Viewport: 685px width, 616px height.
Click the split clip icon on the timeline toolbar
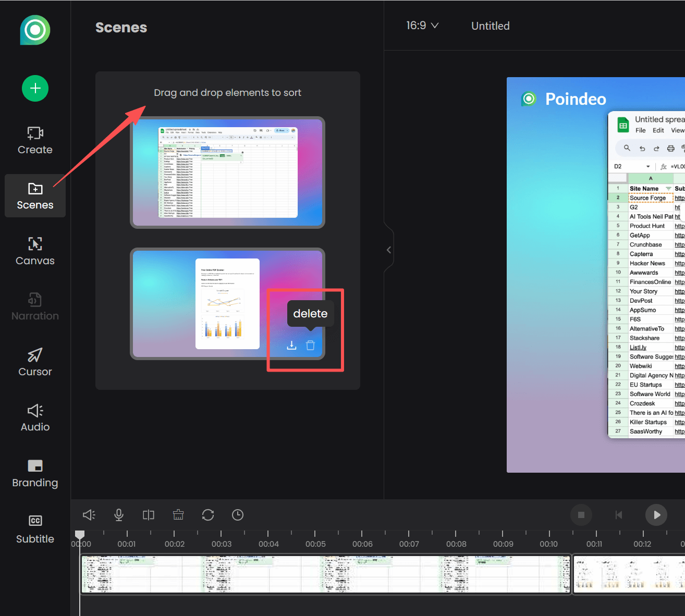(148, 515)
